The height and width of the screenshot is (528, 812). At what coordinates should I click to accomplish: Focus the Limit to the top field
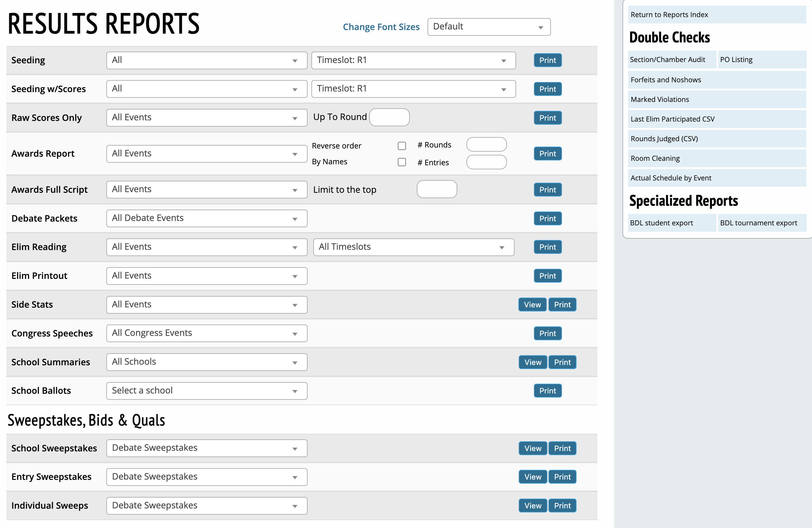(x=436, y=189)
